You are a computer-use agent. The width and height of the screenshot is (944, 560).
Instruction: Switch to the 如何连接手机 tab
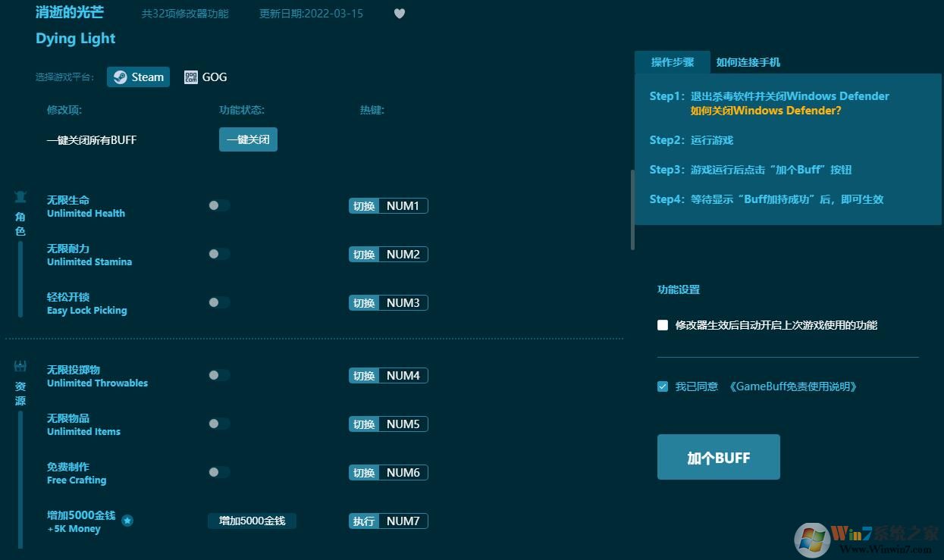click(x=748, y=62)
